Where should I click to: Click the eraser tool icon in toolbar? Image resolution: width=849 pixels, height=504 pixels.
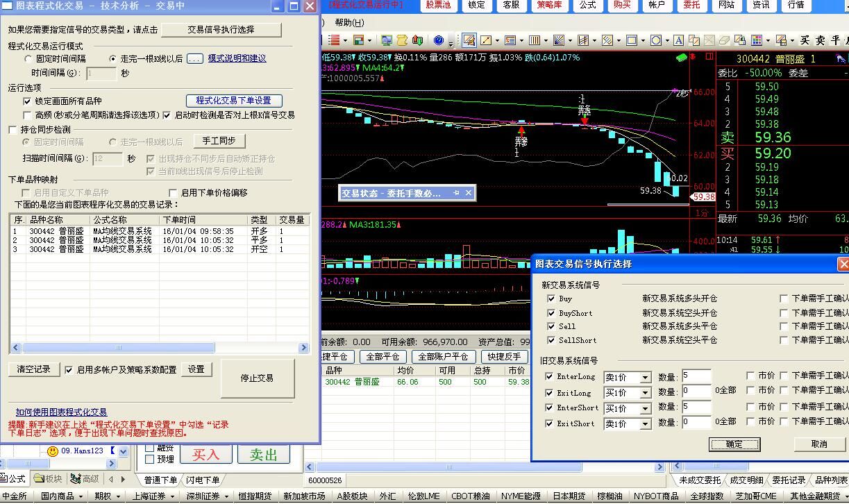pos(724,40)
